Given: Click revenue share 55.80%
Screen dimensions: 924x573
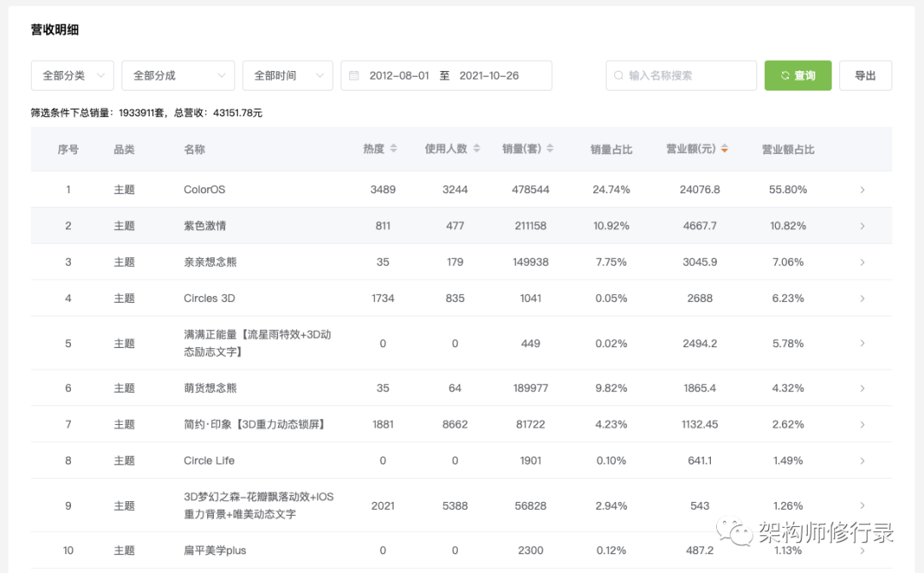Looking at the screenshot, I should pos(788,190).
